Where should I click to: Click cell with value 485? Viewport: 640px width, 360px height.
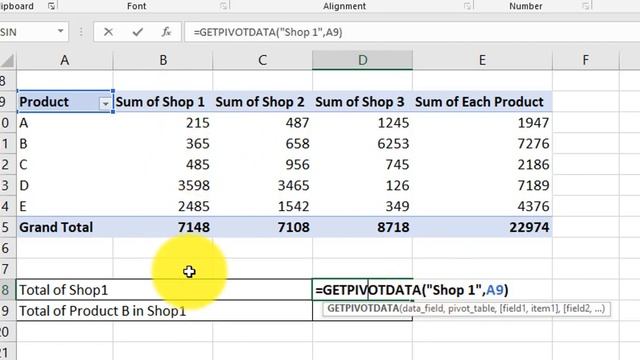[x=163, y=164]
